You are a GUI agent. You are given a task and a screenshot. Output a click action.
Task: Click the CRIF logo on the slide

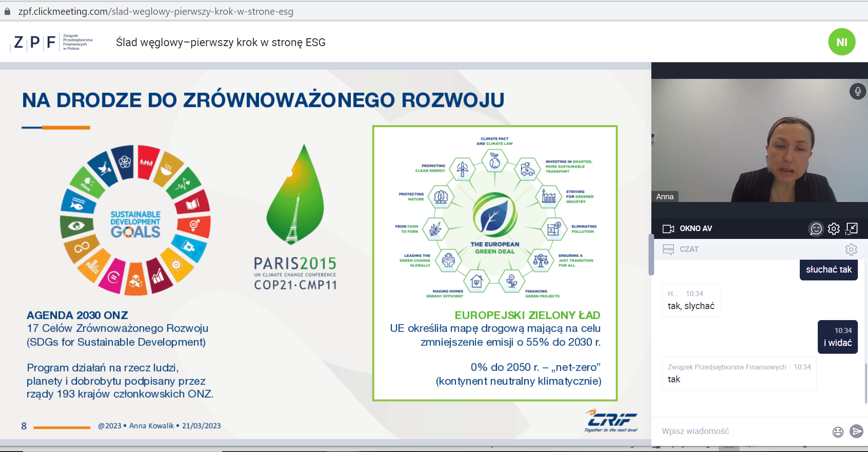point(611,420)
